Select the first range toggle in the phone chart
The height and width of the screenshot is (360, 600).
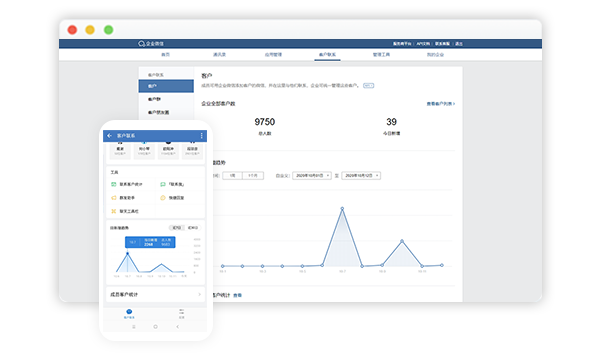(x=177, y=228)
